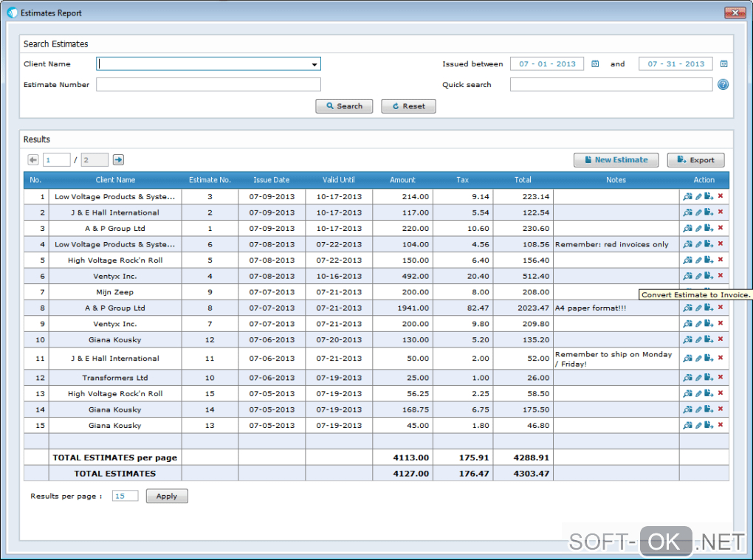Go to the next results page arrow

(x=118, y=159)
